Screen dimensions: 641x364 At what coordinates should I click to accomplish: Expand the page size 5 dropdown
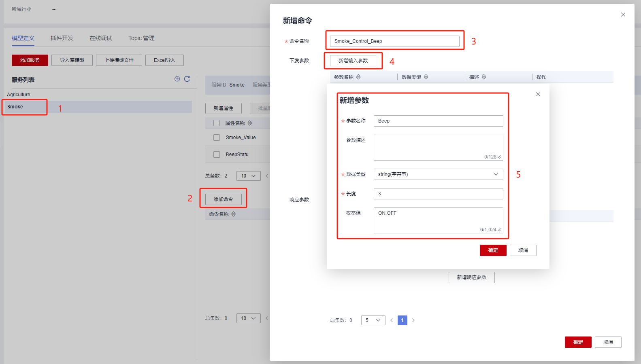tap(373, 320)
